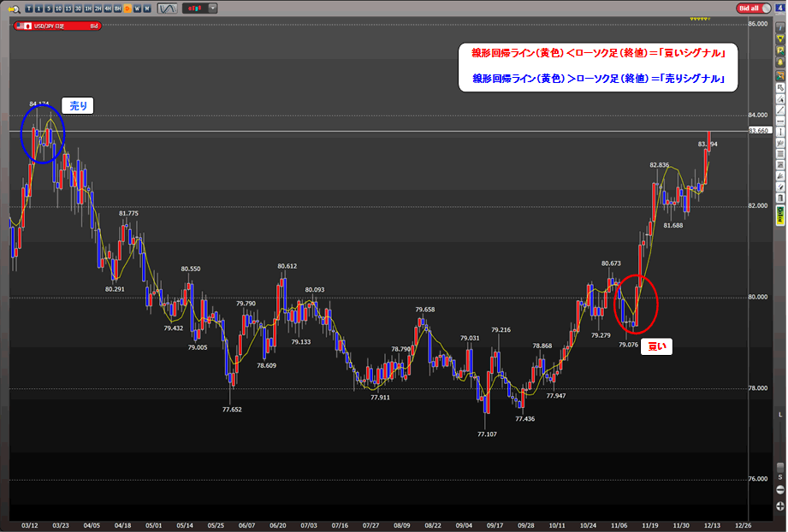The height and width of the screenshot is (532, 788).
Task: Select the monthly (M) timeframe button
Action: coord(147,9)
